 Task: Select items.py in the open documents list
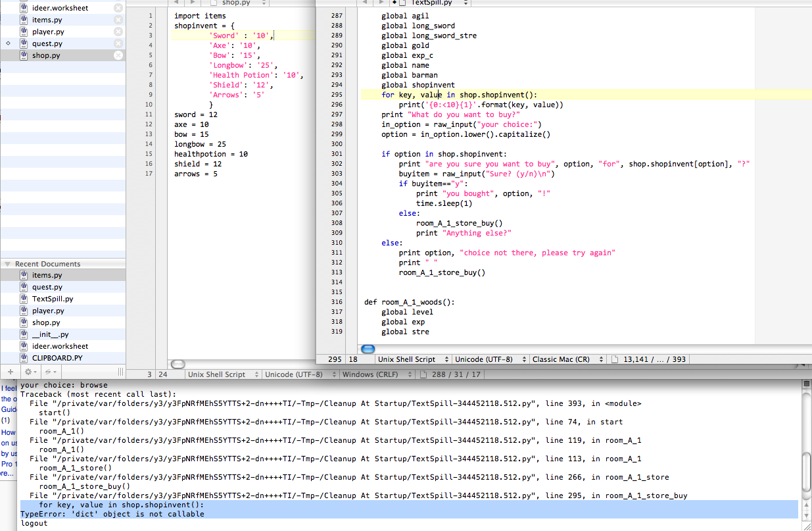pyautogui.click(x=47, y=20)
